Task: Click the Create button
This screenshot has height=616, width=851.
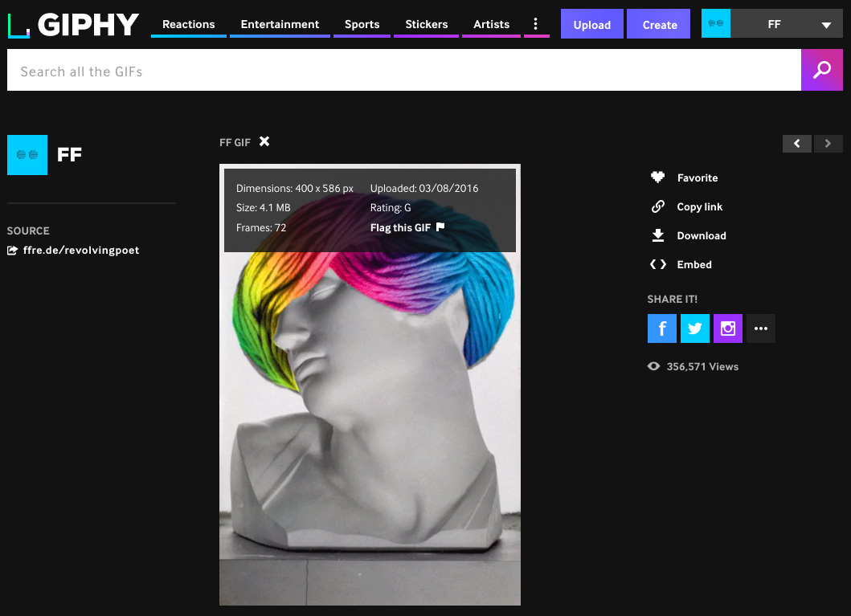Action: pyautogui.click(x=659, y=24)
